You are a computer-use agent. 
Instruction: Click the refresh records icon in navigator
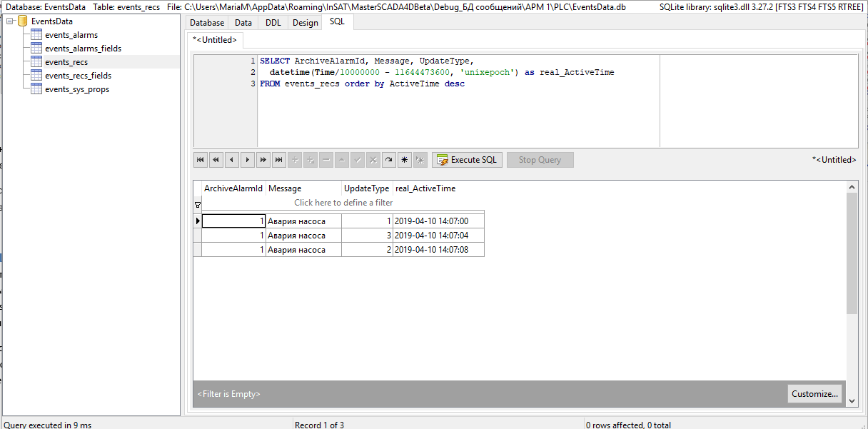tap(388, 159)
